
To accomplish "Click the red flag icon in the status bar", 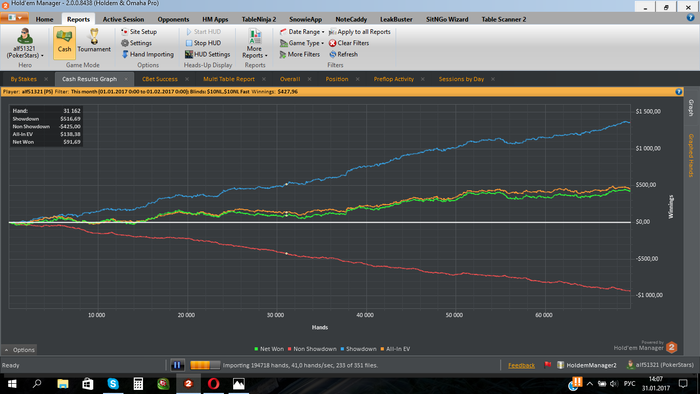I will pos(547,365).
